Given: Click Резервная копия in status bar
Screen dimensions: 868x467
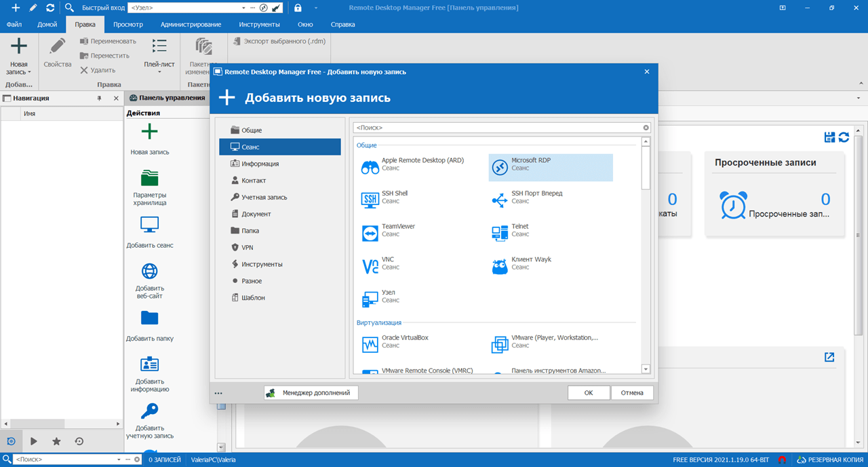Looking at the screenshot, I should pos(830,460).
